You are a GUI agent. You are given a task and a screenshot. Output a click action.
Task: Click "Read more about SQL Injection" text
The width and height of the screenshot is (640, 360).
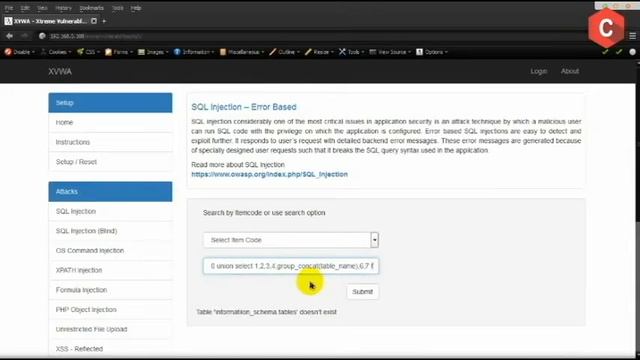point(238,164)
